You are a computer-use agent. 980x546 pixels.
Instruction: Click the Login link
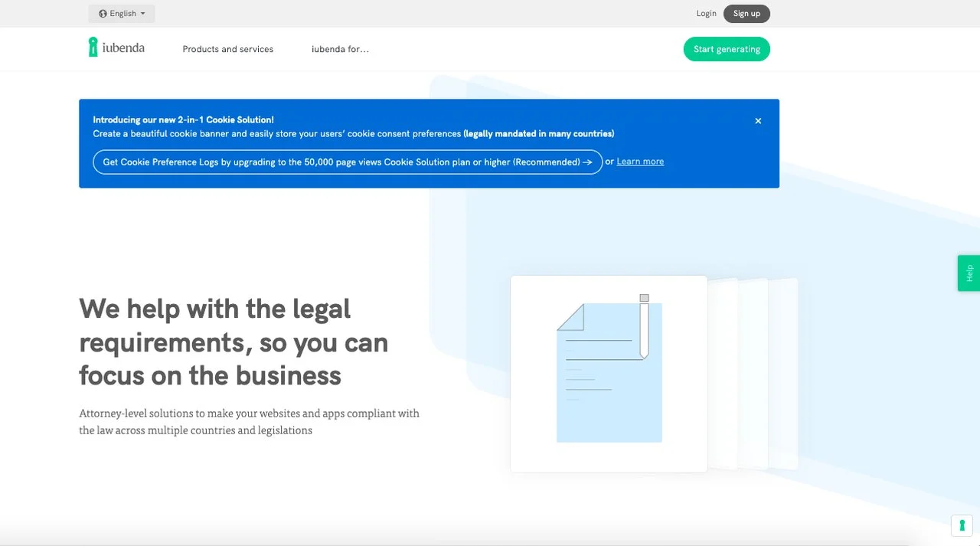(706, 14)
